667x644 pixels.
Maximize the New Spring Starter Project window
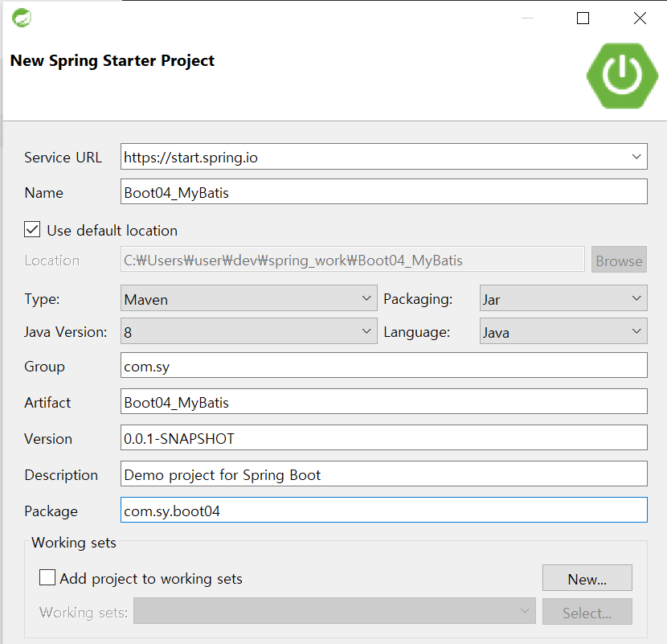pyautogui.click(x=583, y=18)
